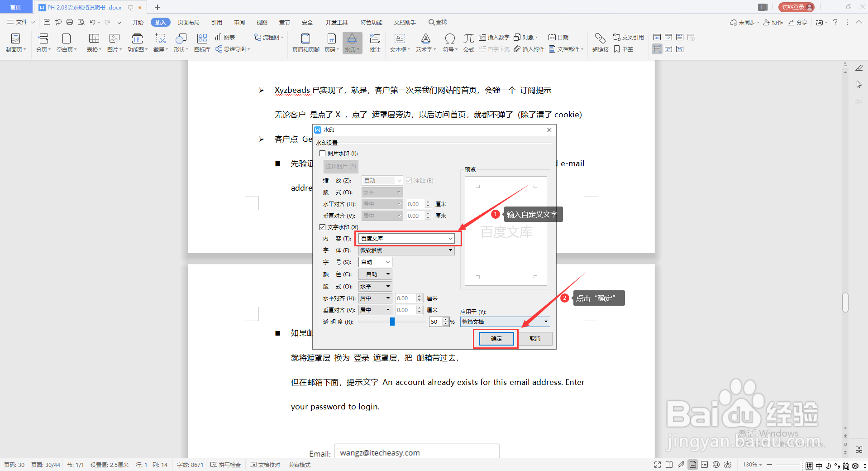Open the File (文件) menu

(x=21, y=22)
